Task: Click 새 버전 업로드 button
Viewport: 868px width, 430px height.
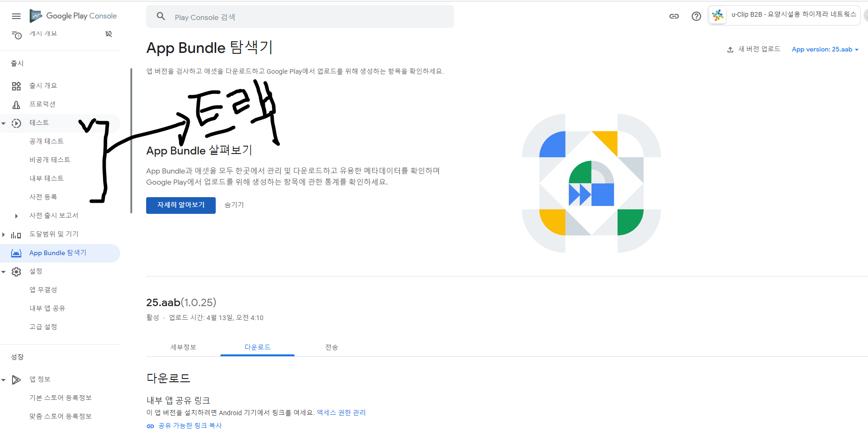Action: [753, 49]
